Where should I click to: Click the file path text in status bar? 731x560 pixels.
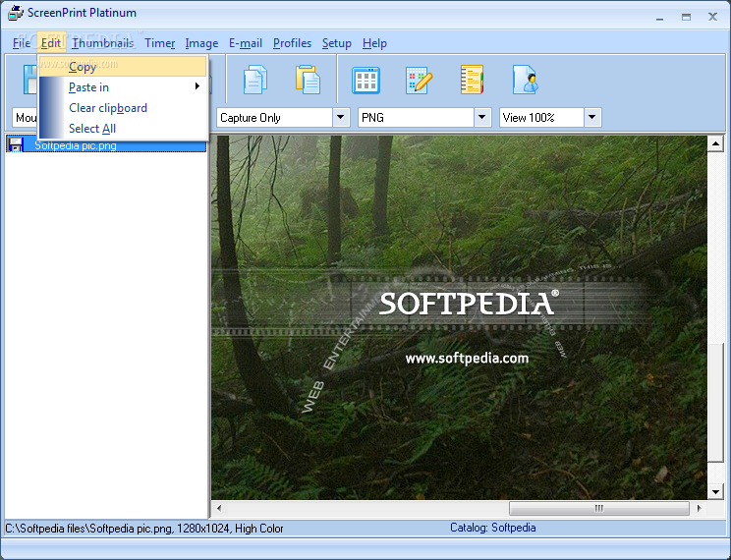click(144, 529)
